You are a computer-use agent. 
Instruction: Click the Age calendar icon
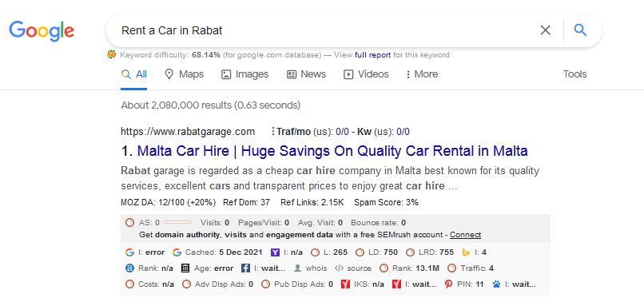tap(185, 268)
